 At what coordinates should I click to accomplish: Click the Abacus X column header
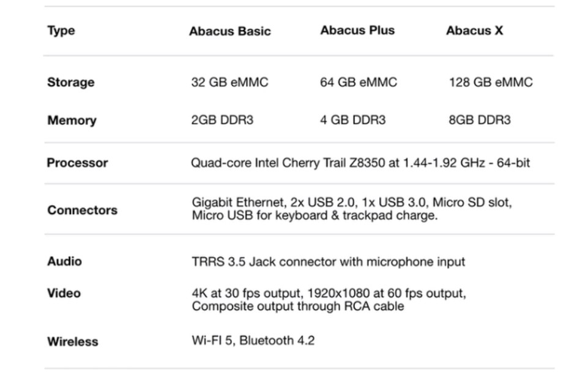point(474,31)
